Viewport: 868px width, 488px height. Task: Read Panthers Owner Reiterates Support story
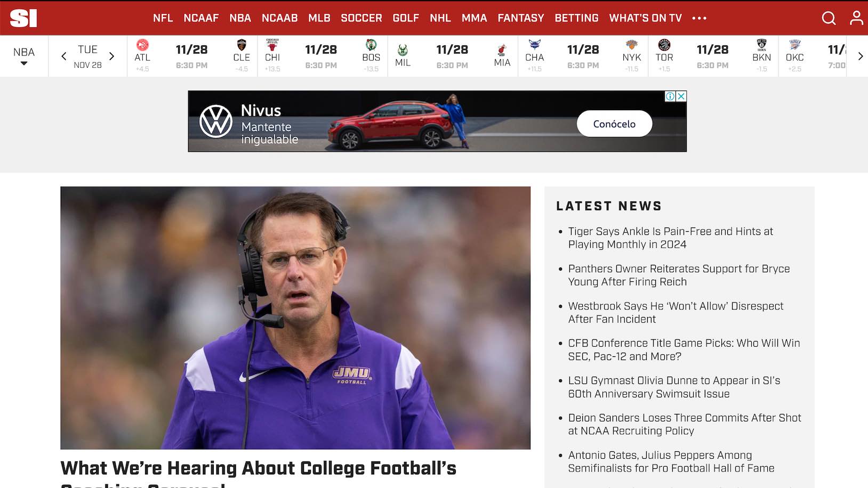[679, 275]
